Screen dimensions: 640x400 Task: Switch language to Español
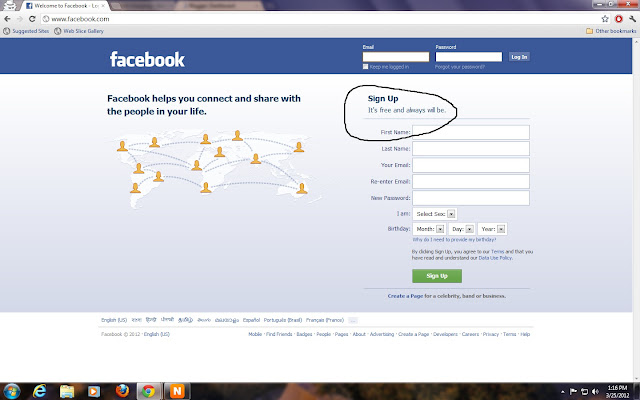[x=251, y=320]
